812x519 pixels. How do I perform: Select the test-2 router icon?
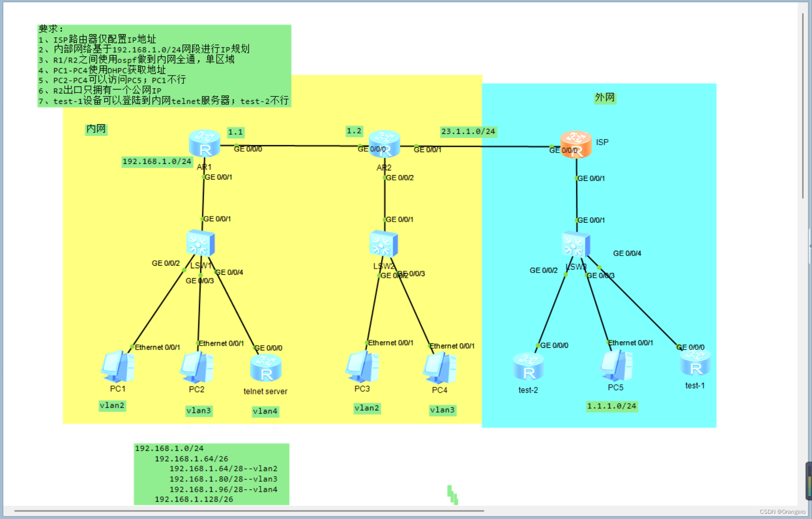[x=528, y=366]
